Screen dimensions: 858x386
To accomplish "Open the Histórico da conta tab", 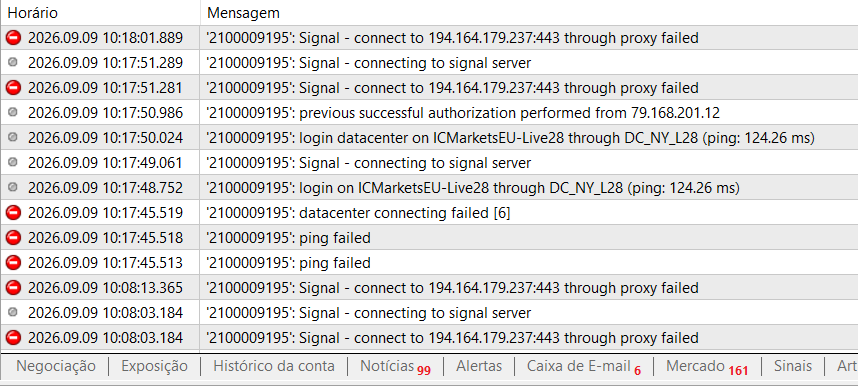I will pos(274,366).
